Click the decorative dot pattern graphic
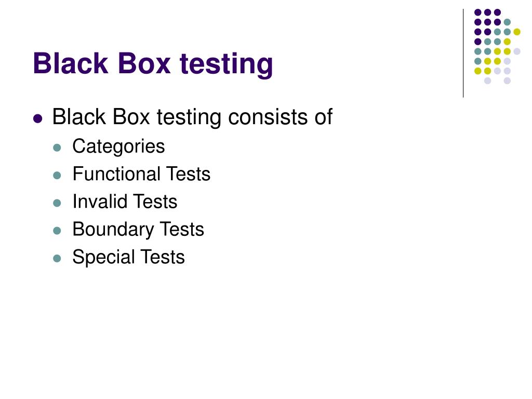 497,46
